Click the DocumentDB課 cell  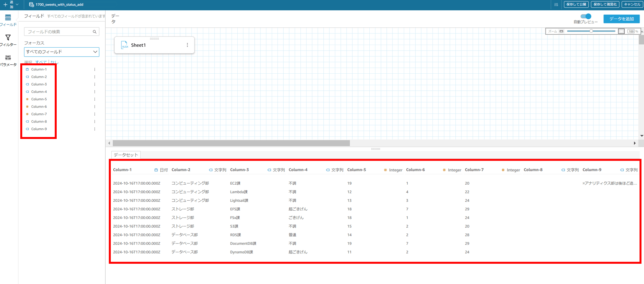tap(243, 243)
